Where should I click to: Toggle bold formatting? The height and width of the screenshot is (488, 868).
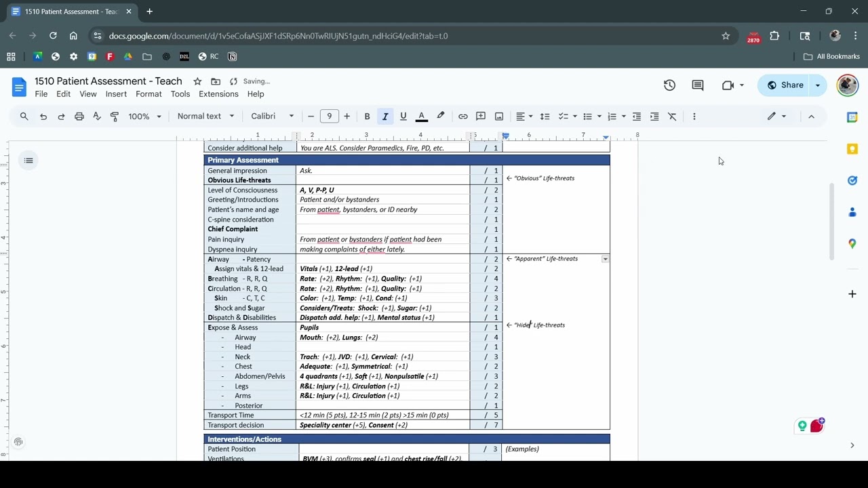coord(367,117)
